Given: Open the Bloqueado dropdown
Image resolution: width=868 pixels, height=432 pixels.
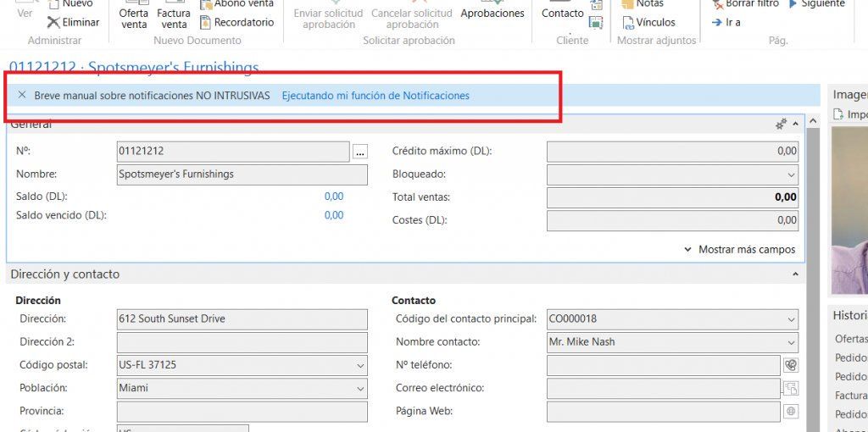Looking at the screenshot, I should click(x=791, y=174).
